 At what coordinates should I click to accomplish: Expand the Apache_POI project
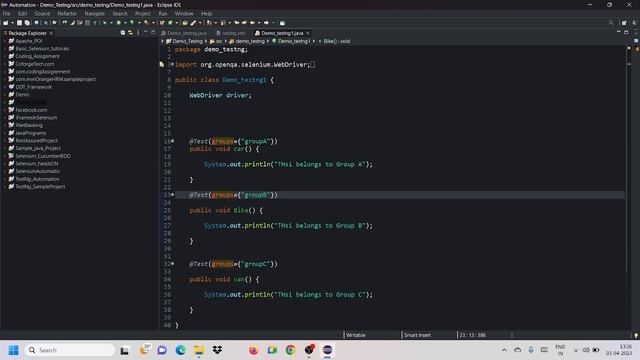pos(5,41)
